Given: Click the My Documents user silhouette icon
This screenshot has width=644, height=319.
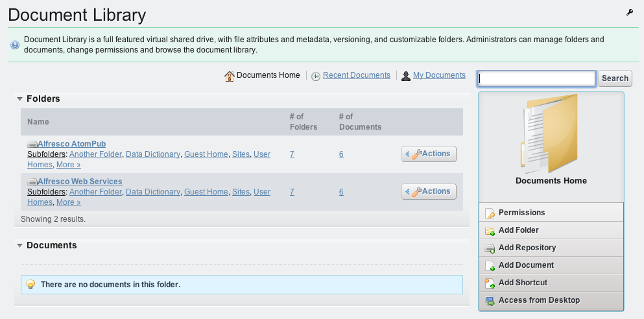Looking at the screenshot, I should click(x=406, y=76).
